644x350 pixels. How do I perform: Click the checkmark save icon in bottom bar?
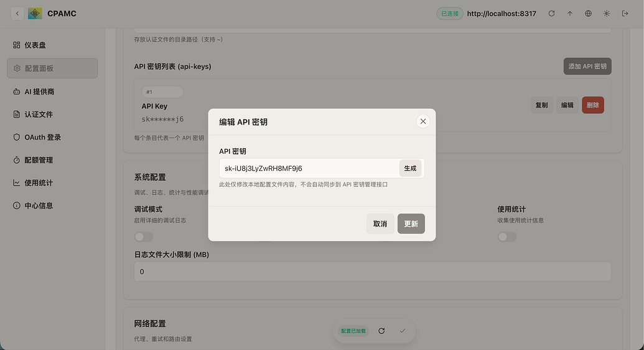point(403,331)
